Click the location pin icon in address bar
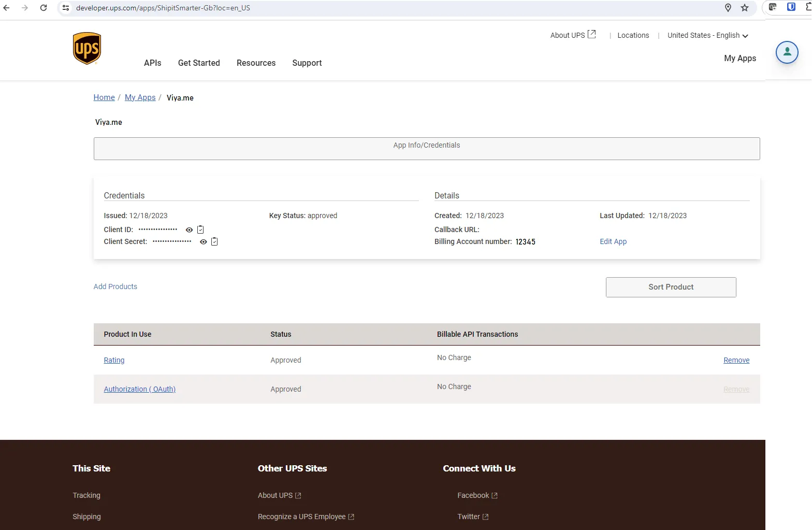Image resolution: width=812 pixels, height=530 pixels. click(x=728, y=8)
